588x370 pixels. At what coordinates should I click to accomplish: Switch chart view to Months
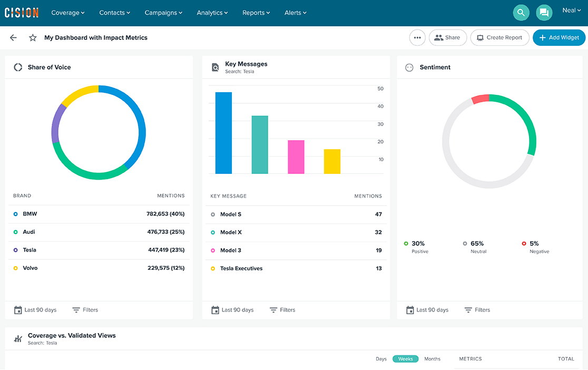432,359
